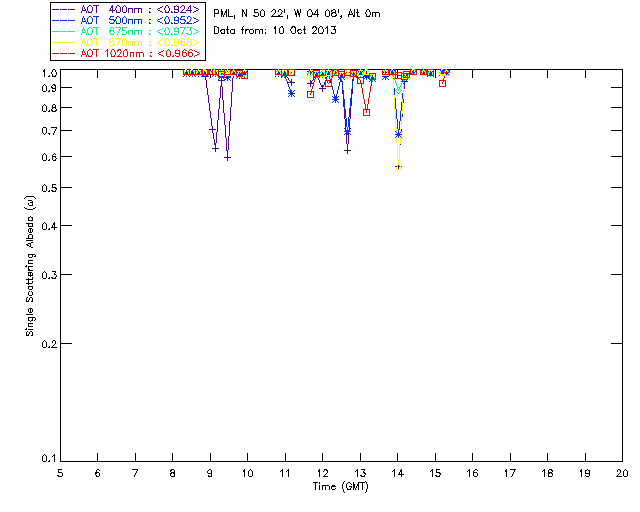Click the lowest purple plus marker near 0.6 around 9.5

click(x=227, y=158)
